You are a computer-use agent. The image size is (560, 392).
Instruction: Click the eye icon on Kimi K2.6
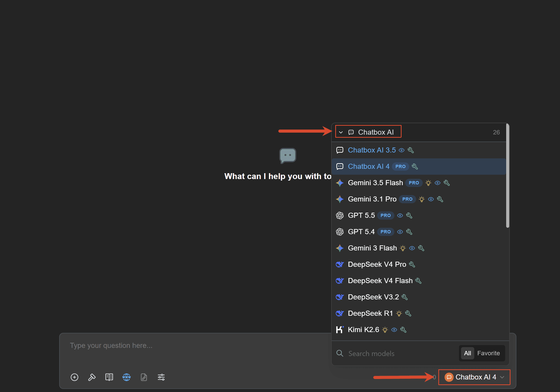[394, 330]
